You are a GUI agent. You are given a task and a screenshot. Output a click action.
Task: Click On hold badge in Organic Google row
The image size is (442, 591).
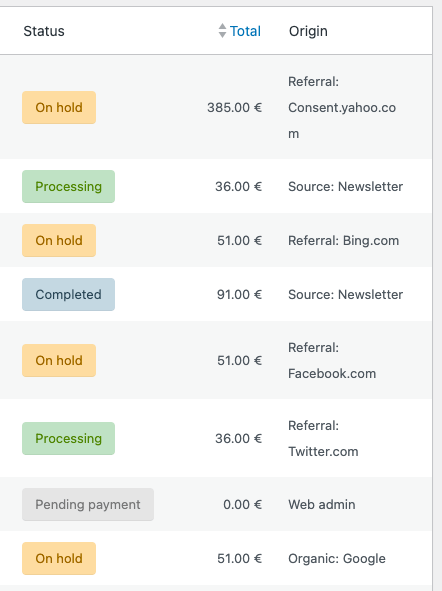click(x=59, y=558)
